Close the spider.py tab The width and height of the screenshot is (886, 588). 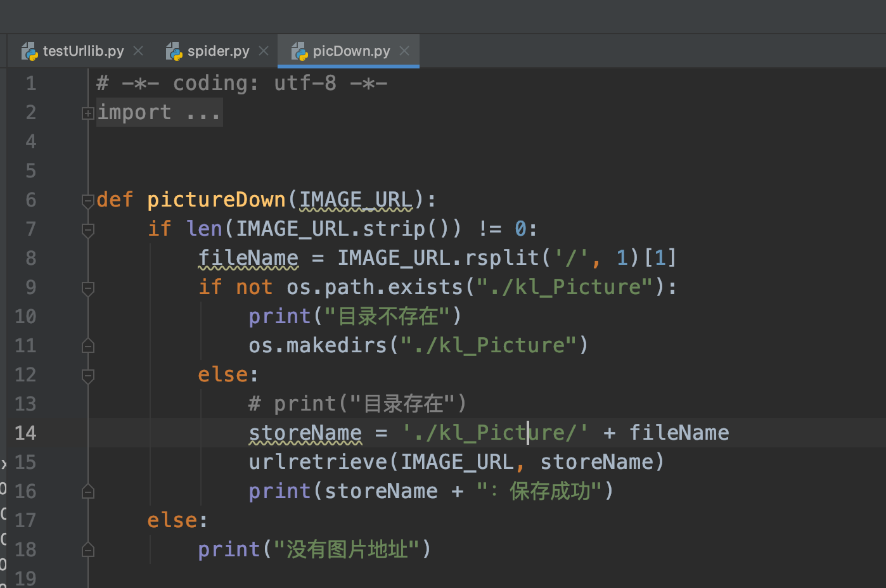pyautogui.click(x=264, y=51)
